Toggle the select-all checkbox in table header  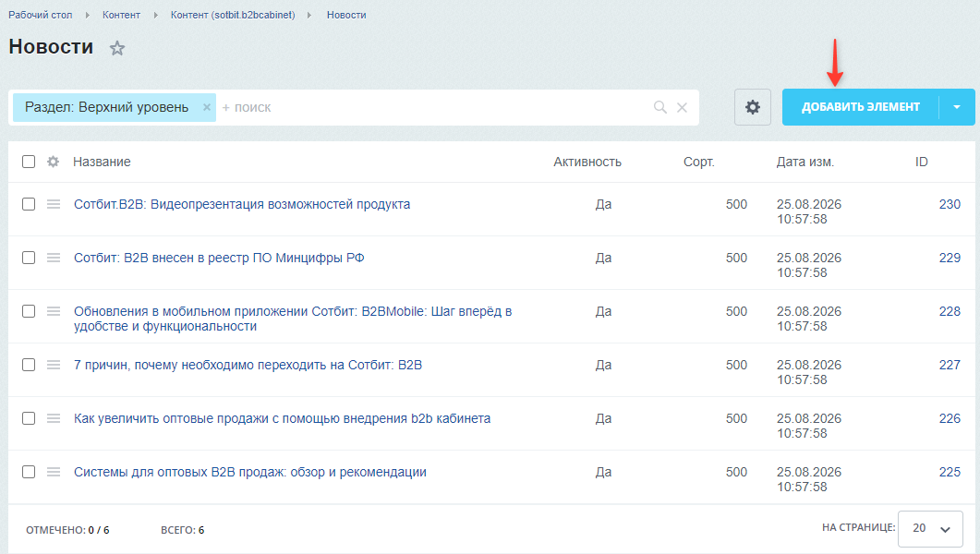tap(29, 162)
